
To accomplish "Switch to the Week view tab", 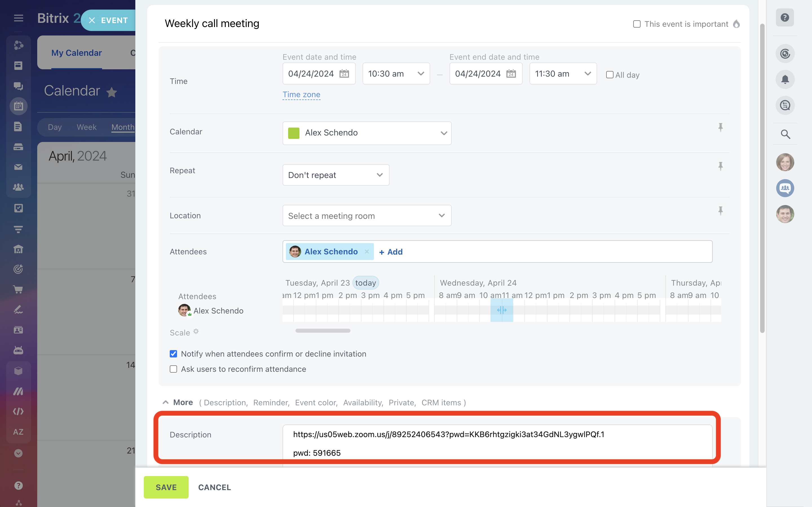I will tap(86, 127).
